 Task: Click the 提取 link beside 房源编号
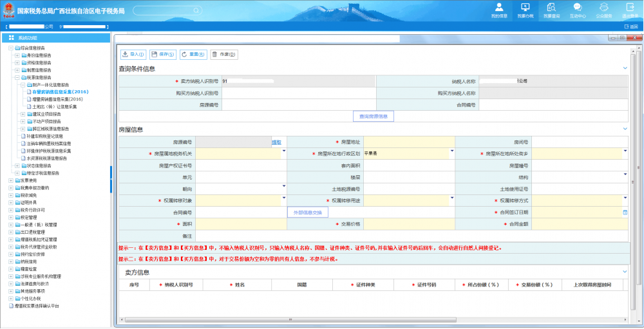(x=276, y=142)
